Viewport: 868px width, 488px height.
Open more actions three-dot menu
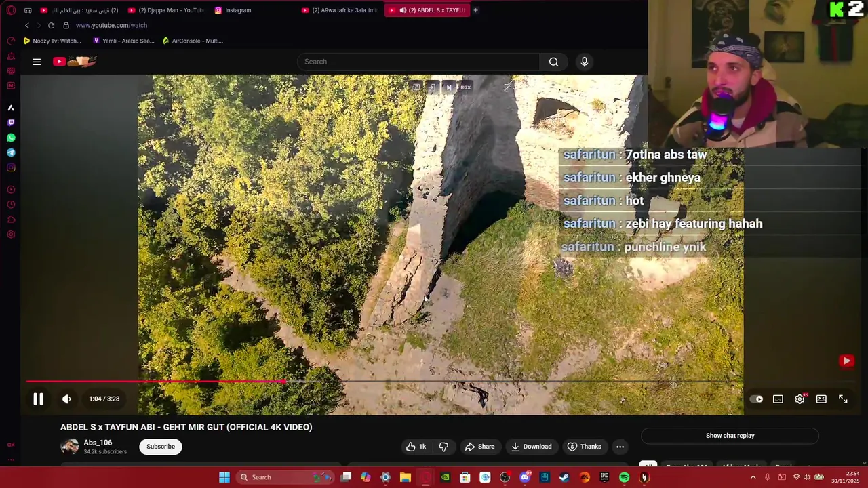pos(620,447)
